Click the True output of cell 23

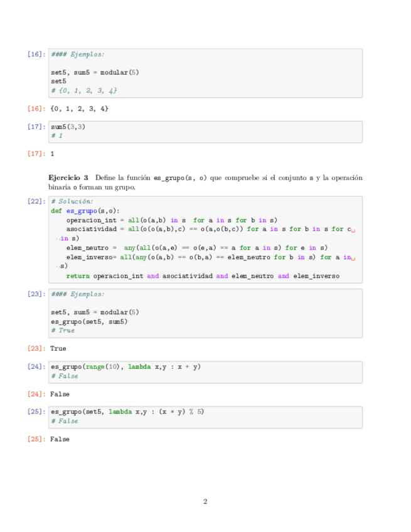58,348
